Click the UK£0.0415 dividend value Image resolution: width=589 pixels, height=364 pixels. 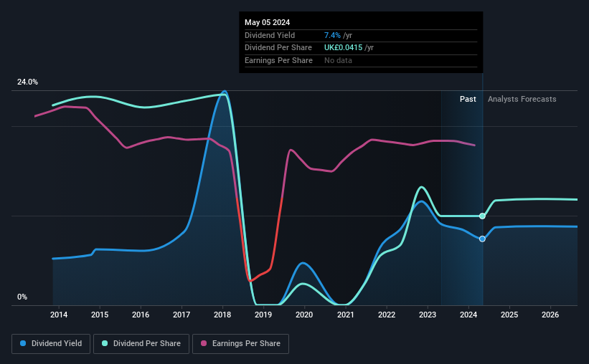pos(344,48)
